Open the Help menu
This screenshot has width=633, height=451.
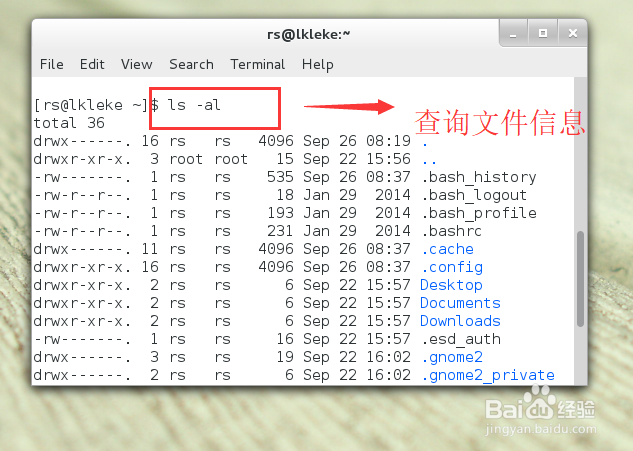coord(318,65)
